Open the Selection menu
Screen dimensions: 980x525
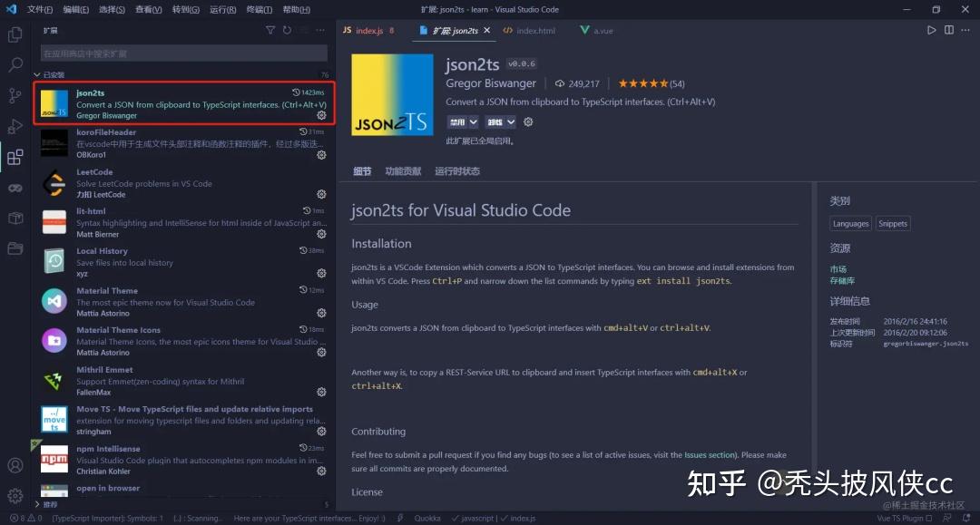coord(113,9)
